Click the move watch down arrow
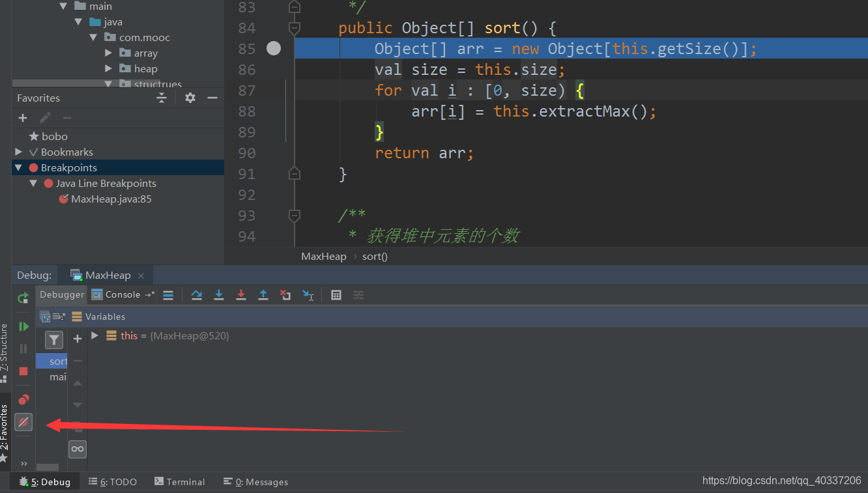The image size is (868, 493). click(78, 405)
